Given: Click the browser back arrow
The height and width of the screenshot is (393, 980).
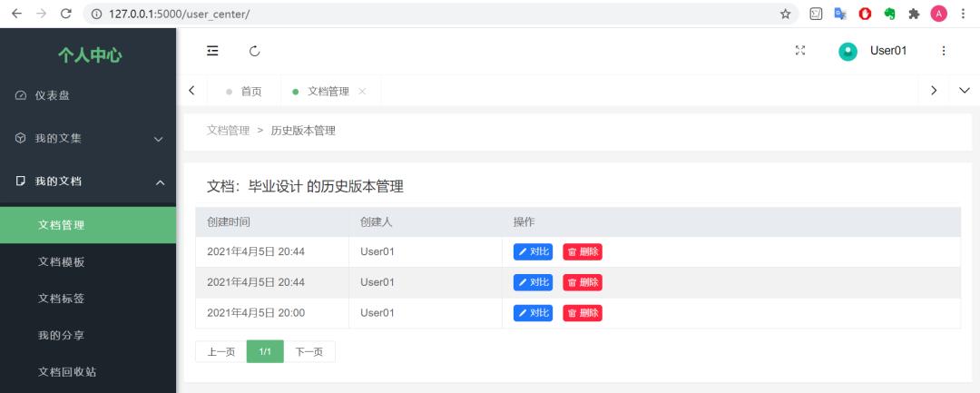Looking at the screenshot, I should pyautogui.click(x=17, y=14).
